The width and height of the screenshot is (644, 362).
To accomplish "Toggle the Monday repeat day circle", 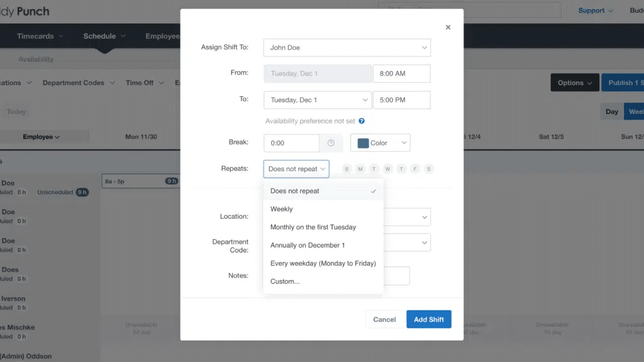I will (360, 169).
